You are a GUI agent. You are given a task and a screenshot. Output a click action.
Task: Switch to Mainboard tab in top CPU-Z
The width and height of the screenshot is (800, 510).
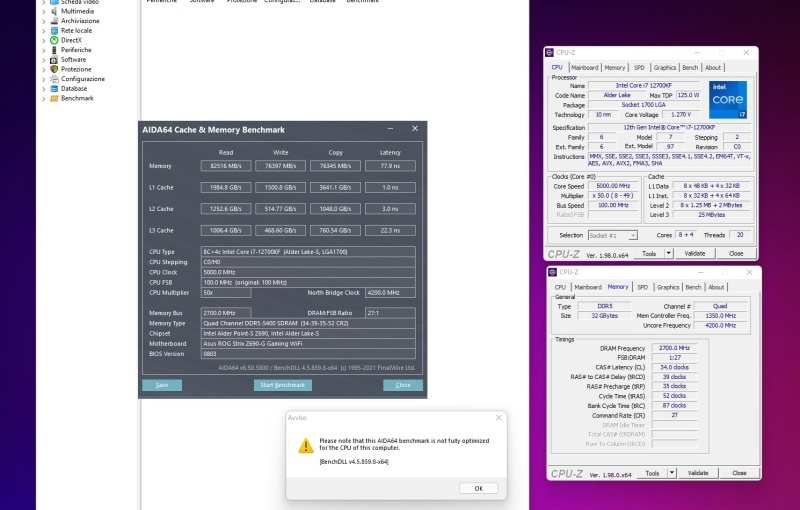pos(585,67)
